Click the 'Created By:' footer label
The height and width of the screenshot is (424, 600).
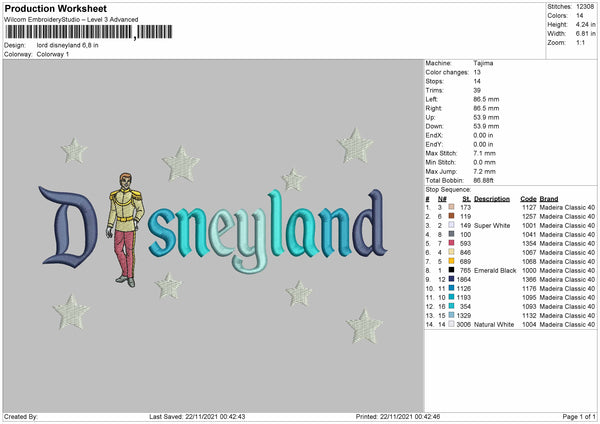click(x=21, y=417)
